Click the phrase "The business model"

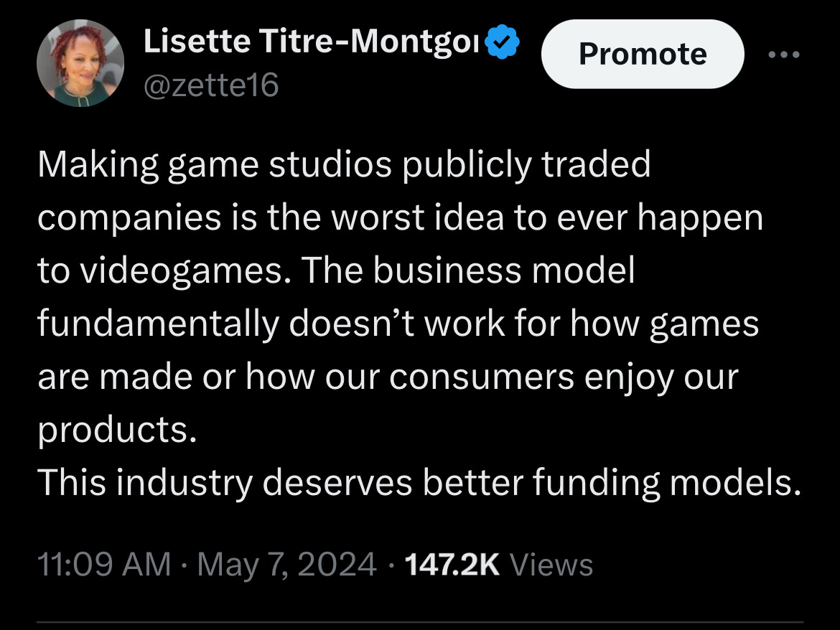click(469, 271)
